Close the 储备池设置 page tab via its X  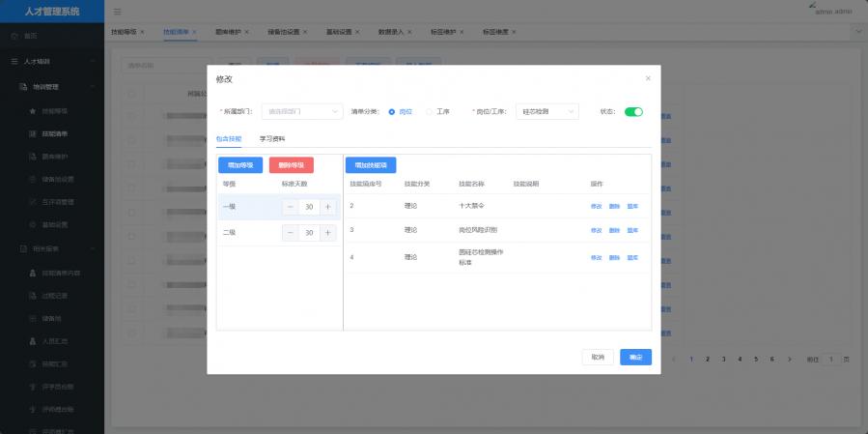click(305, 32)
